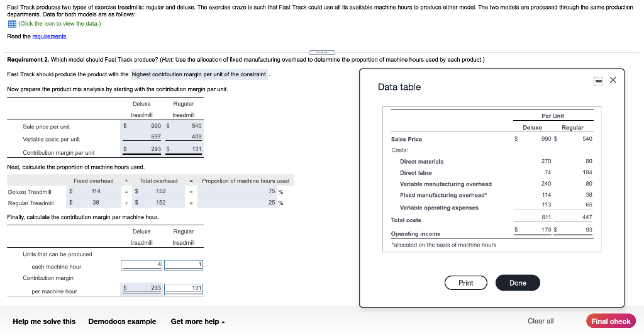
Task: Click the Proportion of machine hours used header
Action: click(x=245, y=181)
